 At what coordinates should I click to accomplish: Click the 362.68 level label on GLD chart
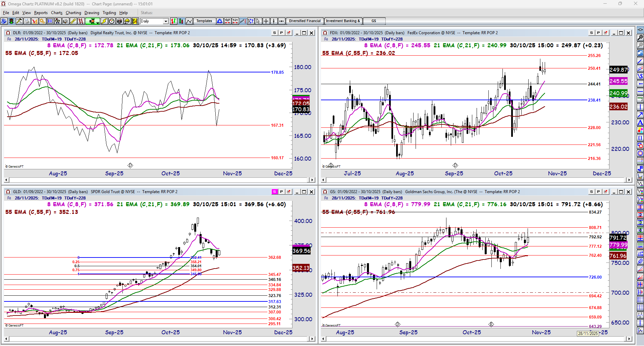(x=275, y=257)
